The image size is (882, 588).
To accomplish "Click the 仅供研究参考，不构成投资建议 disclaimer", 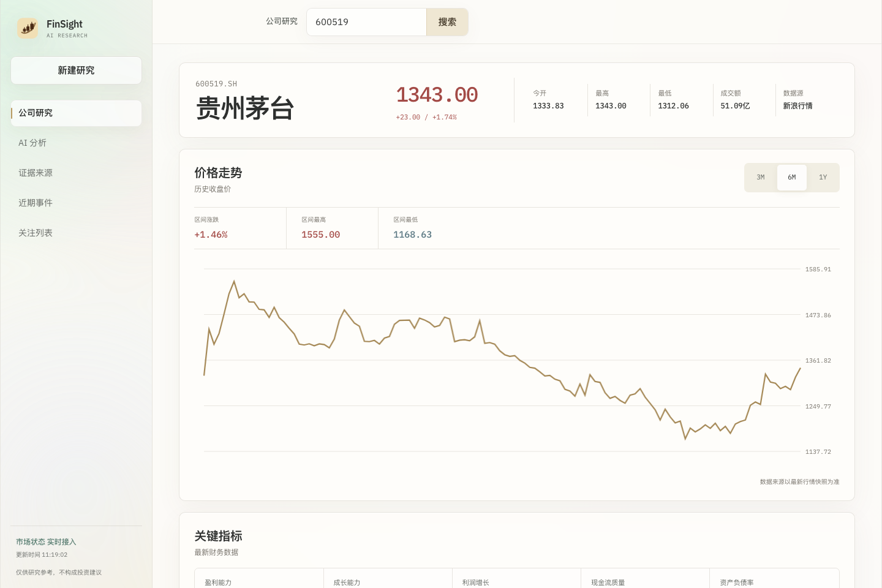I will pyautogui.click(x=59, y=573).
